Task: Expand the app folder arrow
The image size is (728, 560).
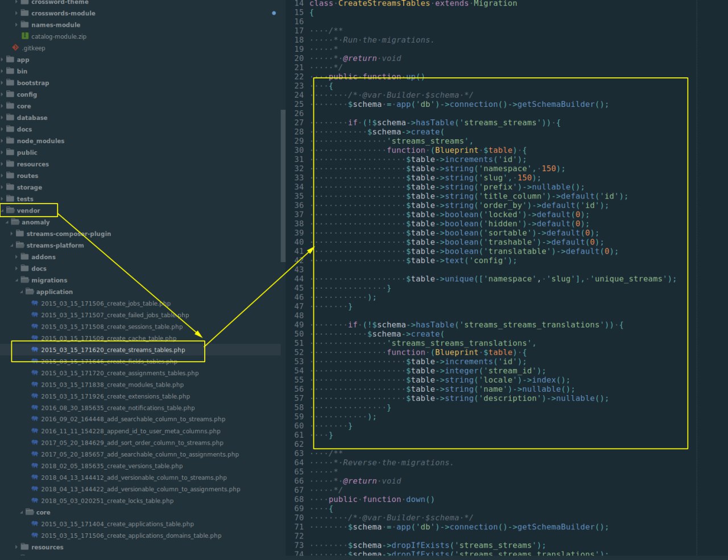Action: coord(2,60)
